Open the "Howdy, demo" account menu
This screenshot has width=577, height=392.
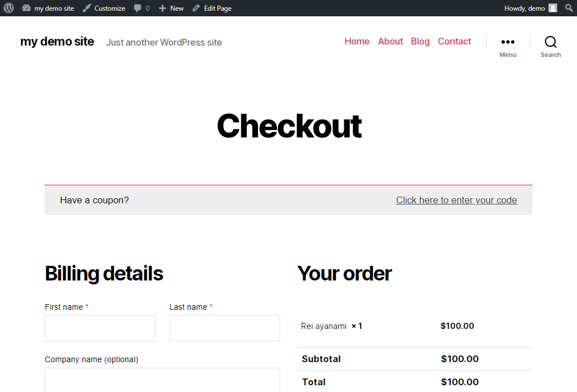coord(525,8)
